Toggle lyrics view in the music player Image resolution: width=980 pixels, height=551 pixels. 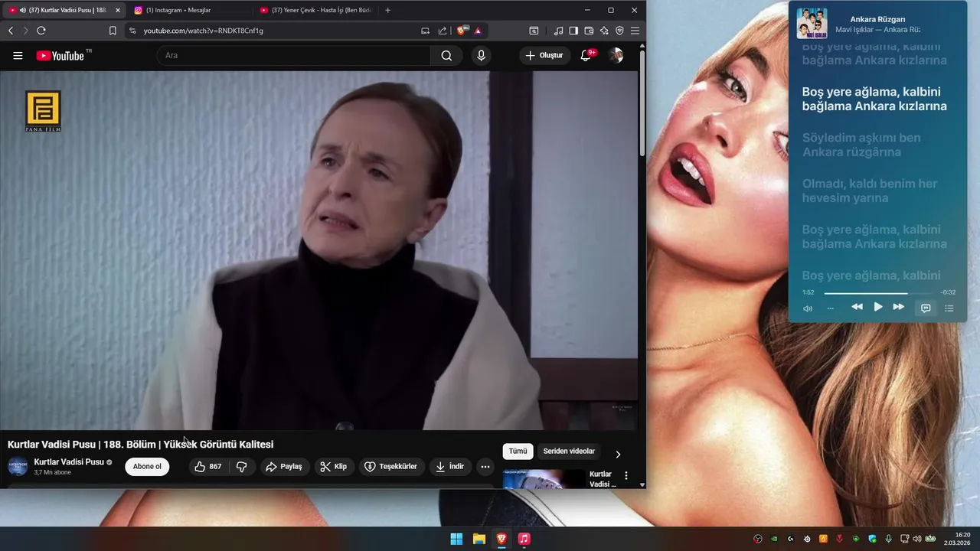926,308
